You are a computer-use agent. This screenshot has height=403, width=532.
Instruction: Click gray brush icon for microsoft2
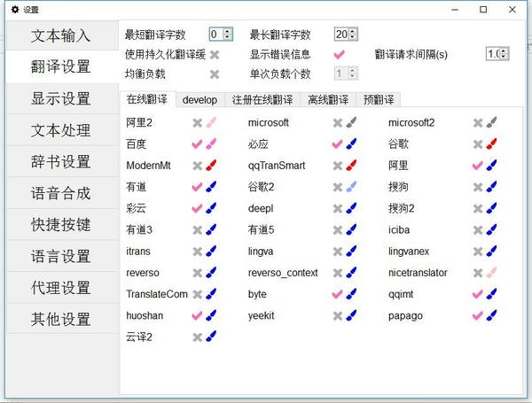(491, 122)
